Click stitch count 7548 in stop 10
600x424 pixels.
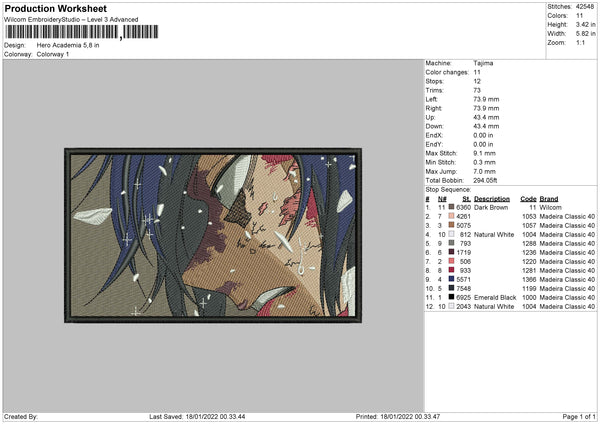tap(463, 289)
